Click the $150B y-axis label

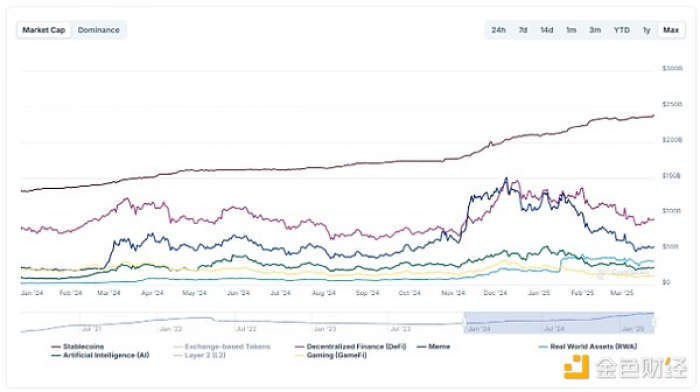point(671,176)
